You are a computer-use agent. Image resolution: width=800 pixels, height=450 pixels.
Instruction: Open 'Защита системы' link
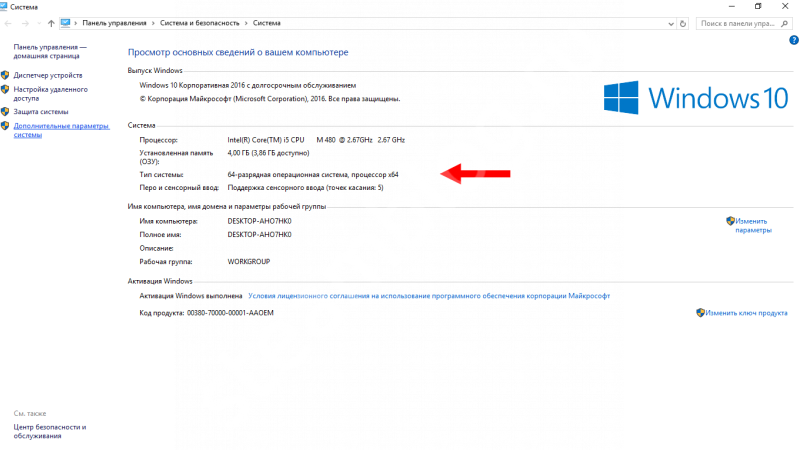(41, 112)
